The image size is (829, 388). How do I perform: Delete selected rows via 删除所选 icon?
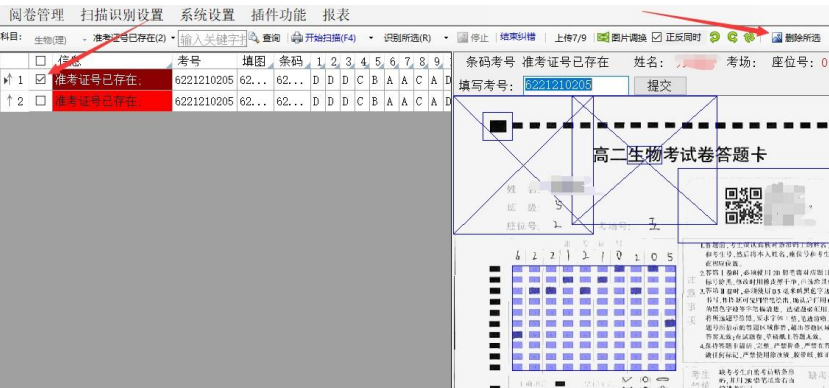pos(777,38)
